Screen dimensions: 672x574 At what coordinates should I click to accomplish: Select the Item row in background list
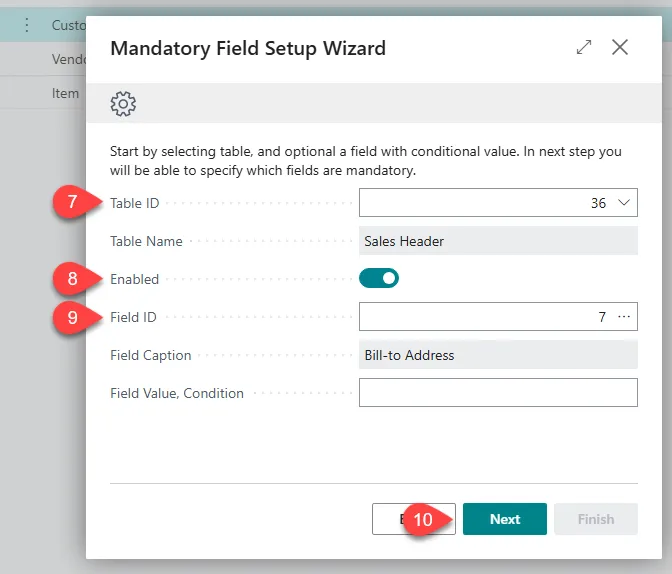[x=66, y=93]
